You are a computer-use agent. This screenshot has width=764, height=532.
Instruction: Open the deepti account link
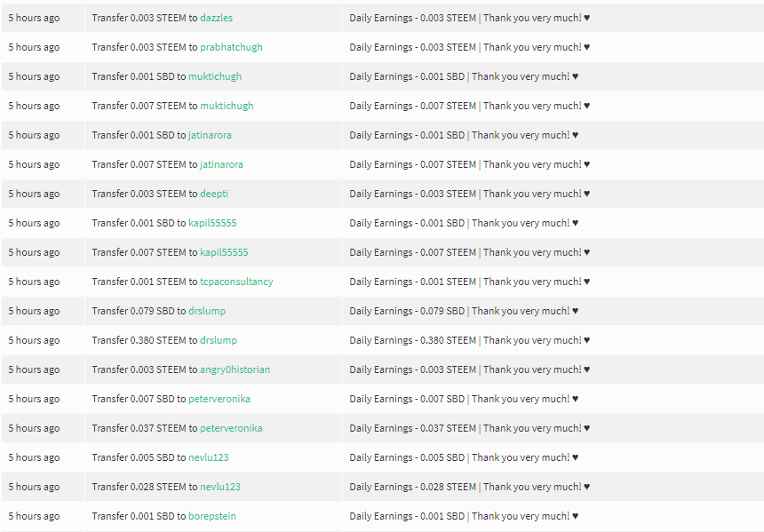(214, 194)
